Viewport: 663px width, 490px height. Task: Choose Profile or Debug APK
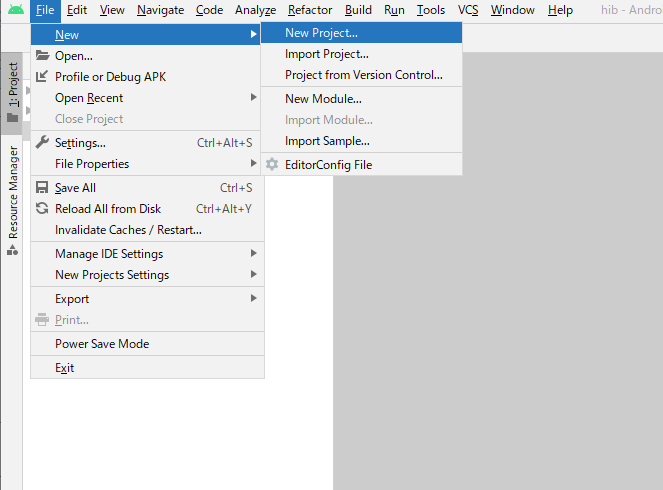145,77
